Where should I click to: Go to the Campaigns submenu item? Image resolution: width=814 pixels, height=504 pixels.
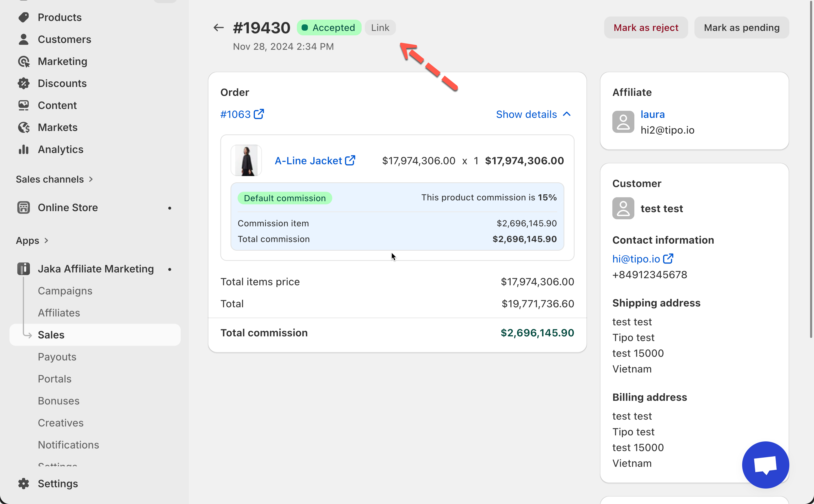[65, 291]
